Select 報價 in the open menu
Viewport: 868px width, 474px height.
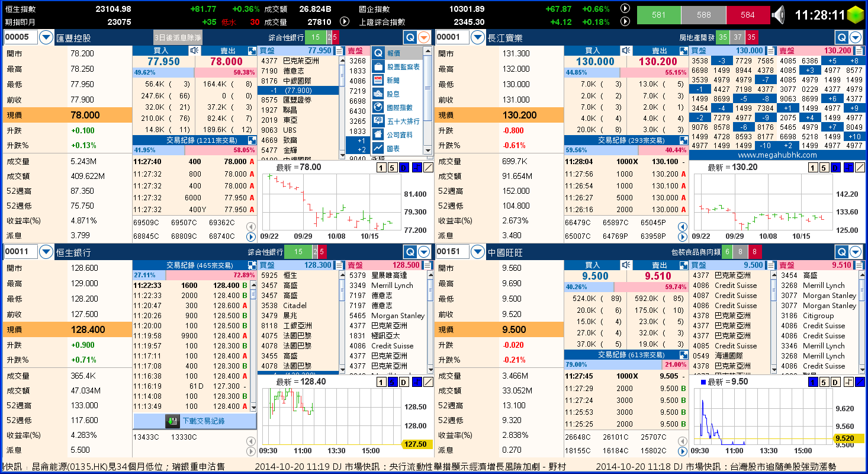397,53
